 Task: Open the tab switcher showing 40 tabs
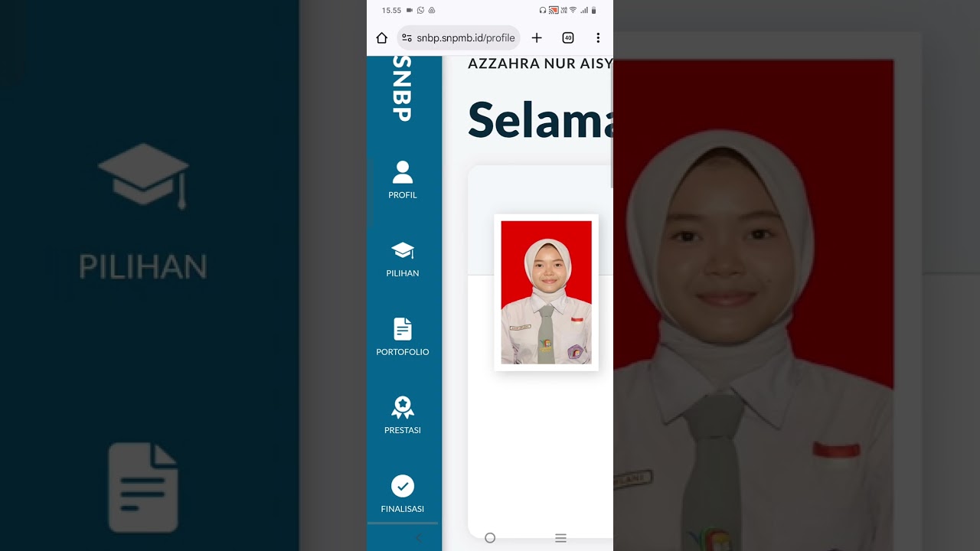tap(568, 37)
